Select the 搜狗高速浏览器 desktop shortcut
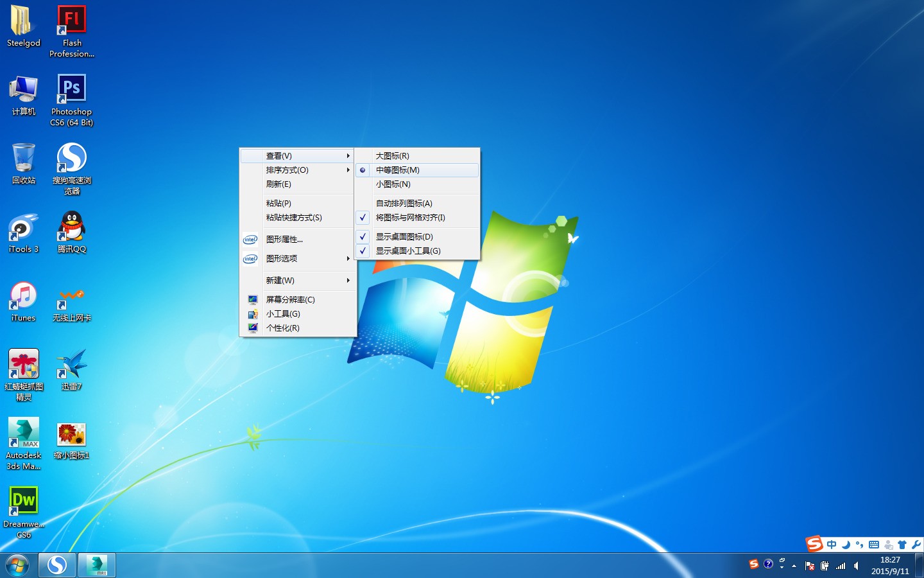 click(x=72, y=168)
